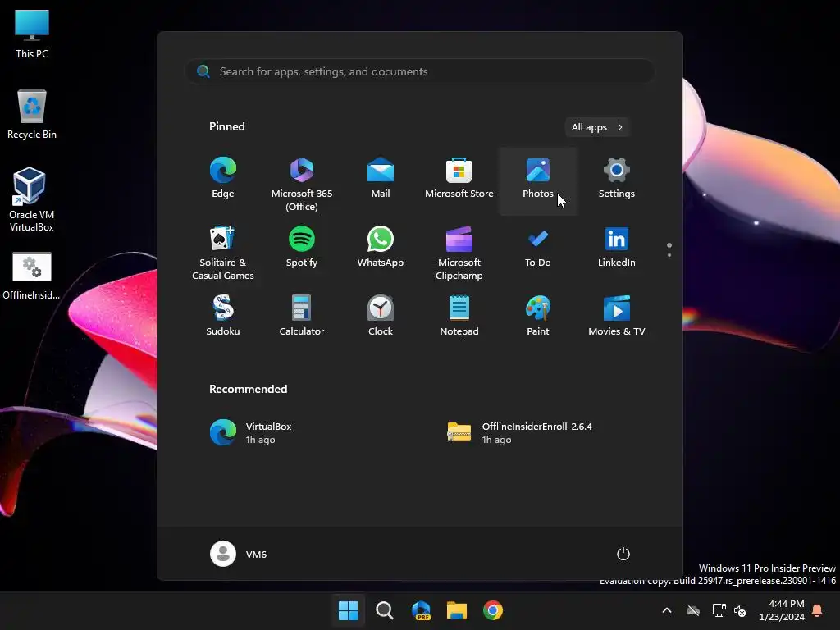Start the Sudoku game
Screen dimensions: 840x630
click(223, 317)
